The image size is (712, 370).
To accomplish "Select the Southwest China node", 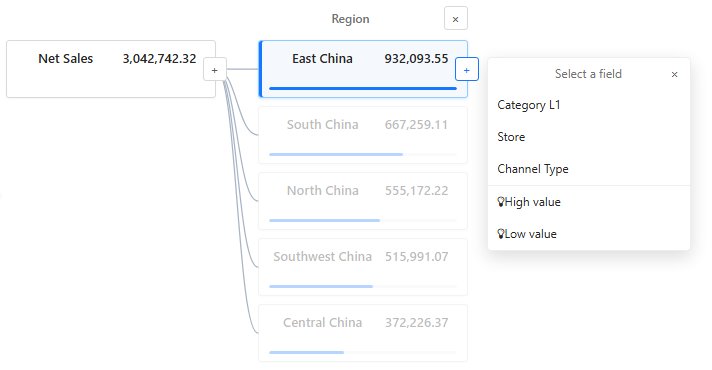I will point(362,267).
